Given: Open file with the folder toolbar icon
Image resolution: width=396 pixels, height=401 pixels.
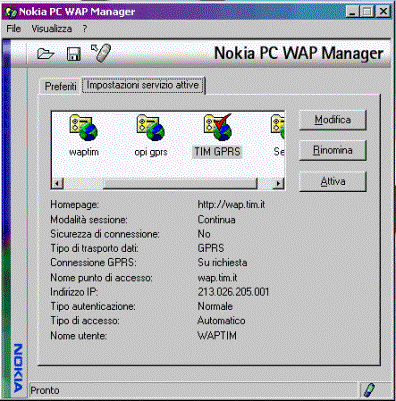Looking at the screenshot, I should point(46,53).
